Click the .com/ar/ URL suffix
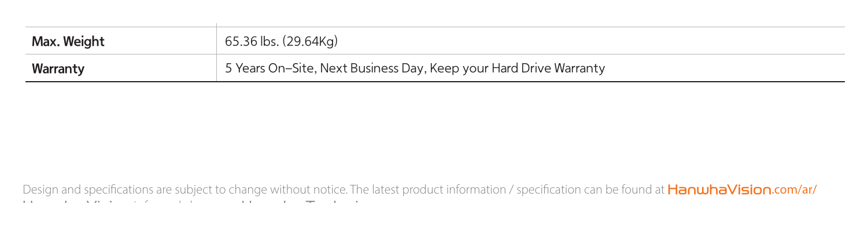The width and height of the screenshot is (868, 226). pos(794,189)
